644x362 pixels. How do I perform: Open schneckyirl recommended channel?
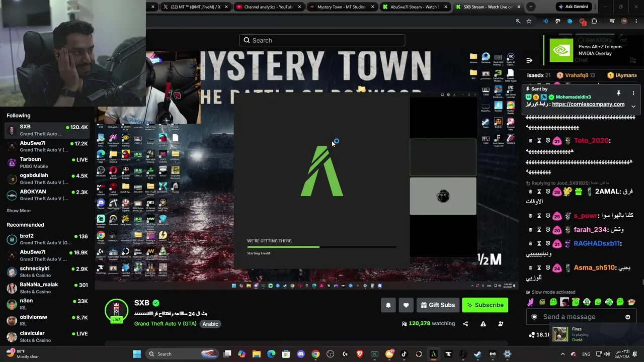(47, 271)
